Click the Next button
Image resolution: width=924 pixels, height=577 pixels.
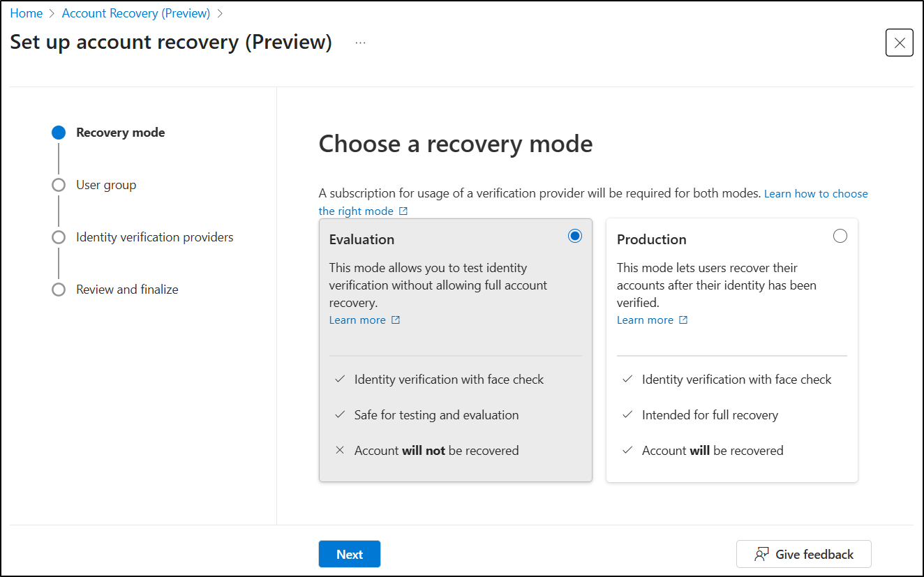[x=350, y=554]
